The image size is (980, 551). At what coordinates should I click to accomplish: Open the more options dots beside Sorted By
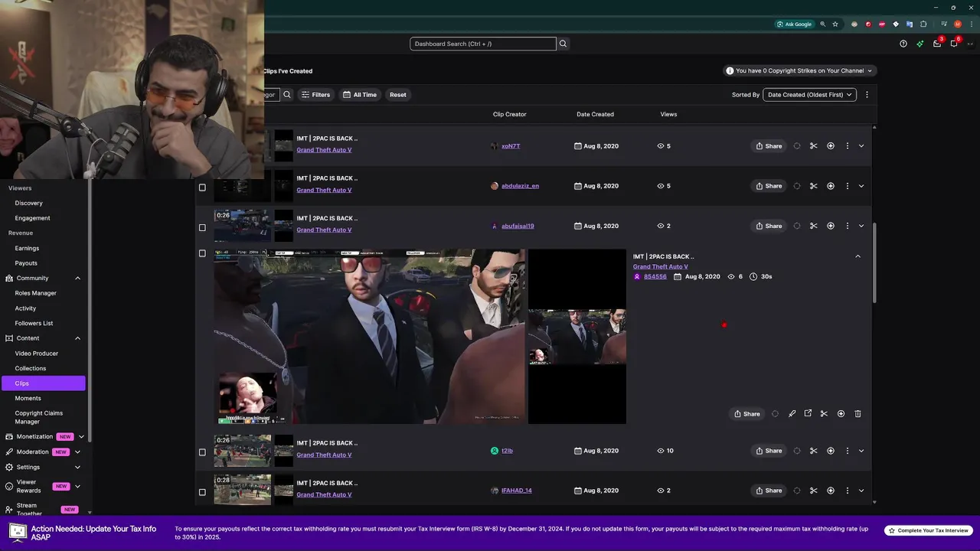coord(867,95)
